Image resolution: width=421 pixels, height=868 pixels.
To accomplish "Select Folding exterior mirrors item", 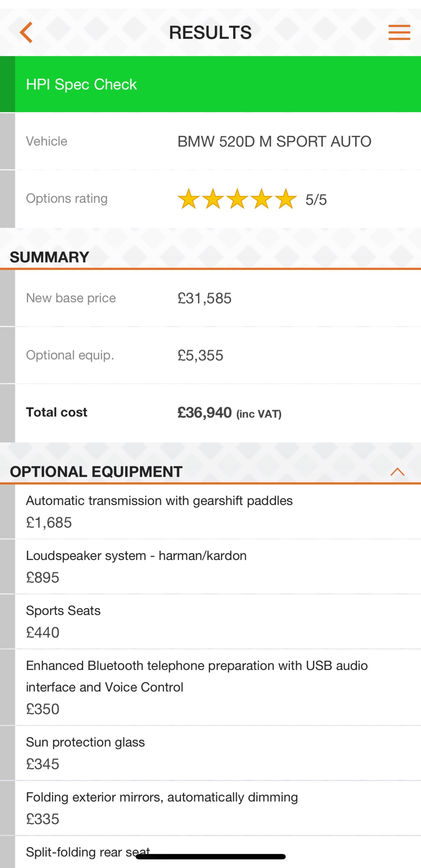I will point(210,808).
